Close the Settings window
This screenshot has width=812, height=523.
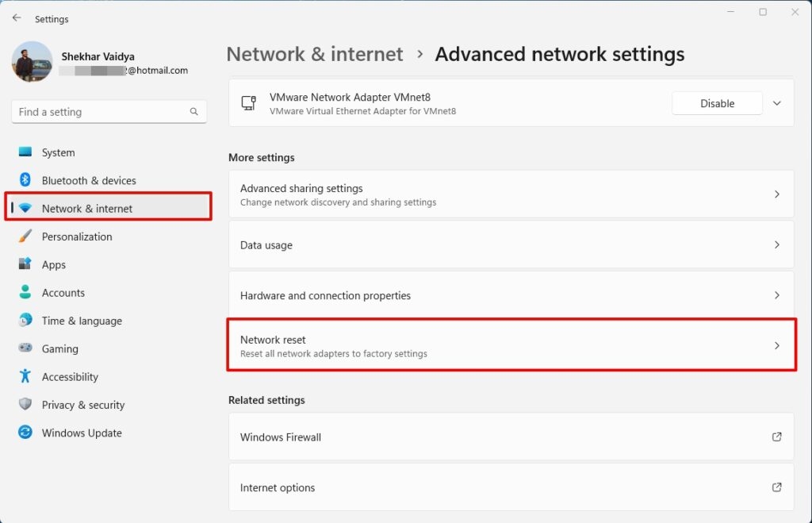point(795,12)
